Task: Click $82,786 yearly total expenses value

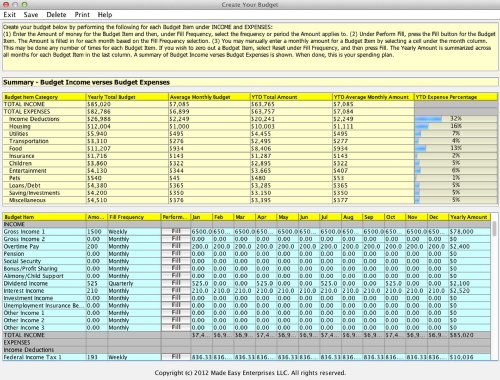Action: click(99, 112)
